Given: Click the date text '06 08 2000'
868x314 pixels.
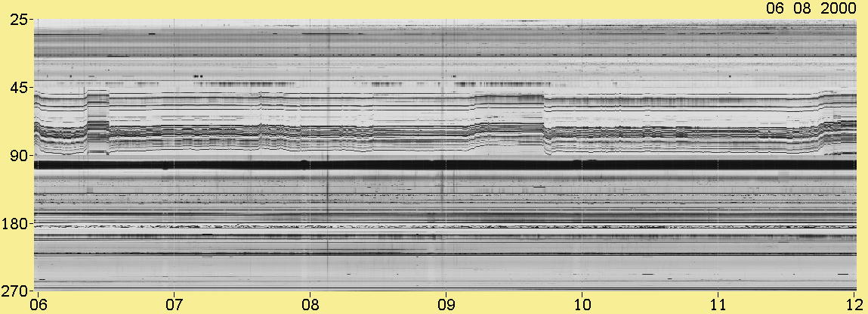Looking at the screenshot, I should click(811, 8).
